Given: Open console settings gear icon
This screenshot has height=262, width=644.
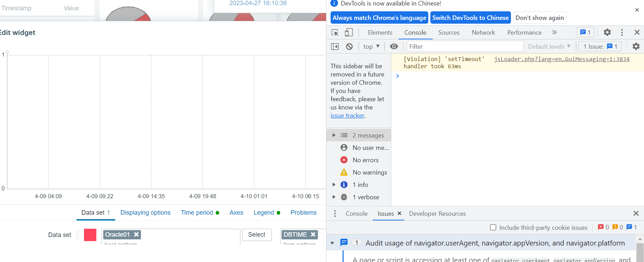Looking at the screenshot, I should point(636,46).
